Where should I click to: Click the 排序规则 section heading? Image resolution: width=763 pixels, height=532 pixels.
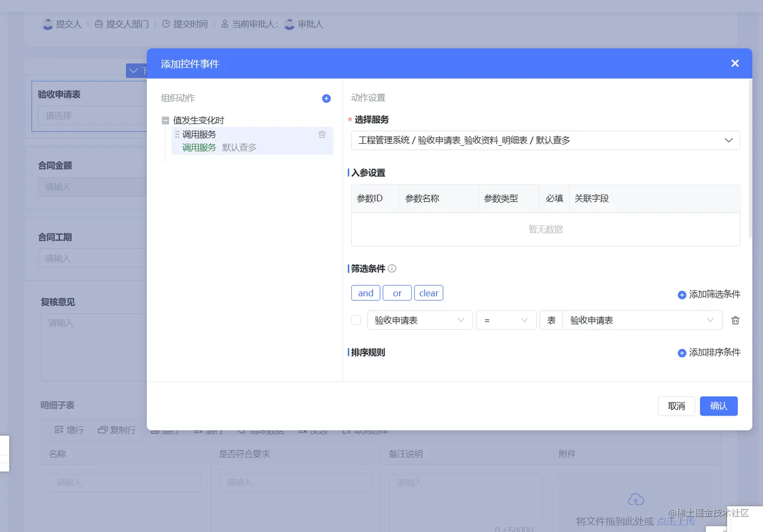pyautogui.click(x=368, y=352)
